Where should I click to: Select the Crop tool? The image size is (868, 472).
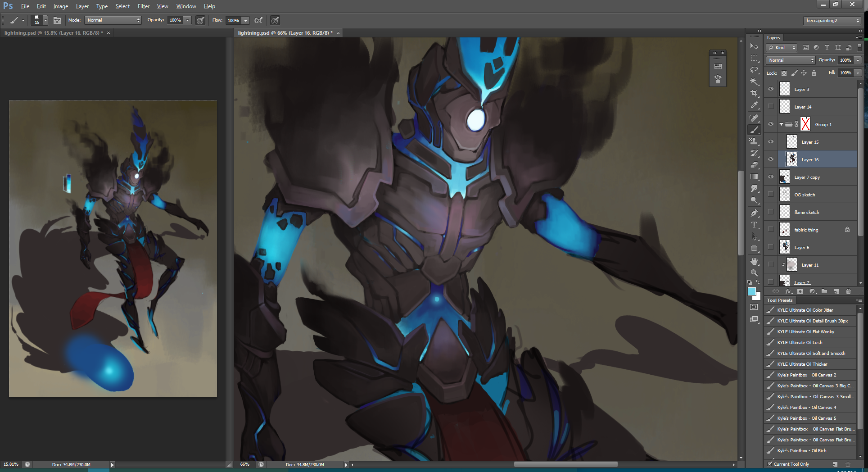point(754,93)
